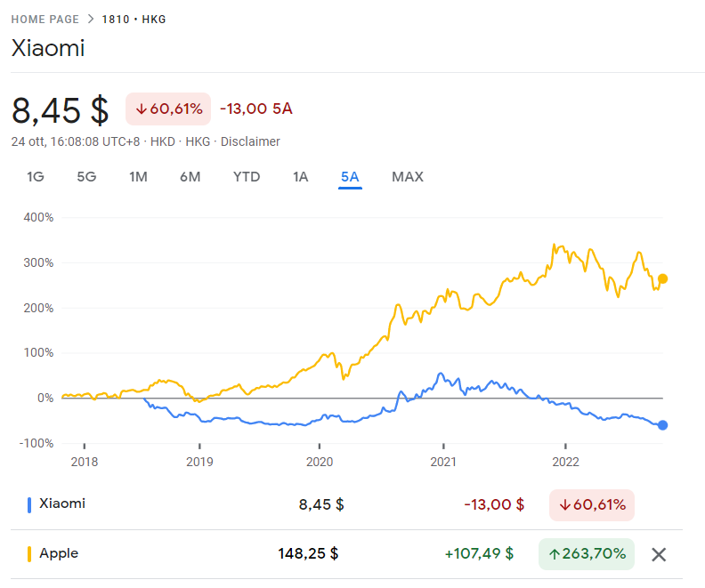705x588 pixels.
Task: Open the HOME PAGE breadcrumb link
Action: [x=45, y=20]
